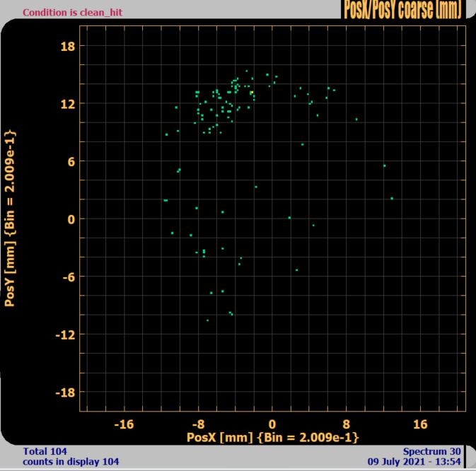Select the -16 tick label on the X axis
Image resolution: width=476 pixels, height=471 pixels.
point(124,424)
